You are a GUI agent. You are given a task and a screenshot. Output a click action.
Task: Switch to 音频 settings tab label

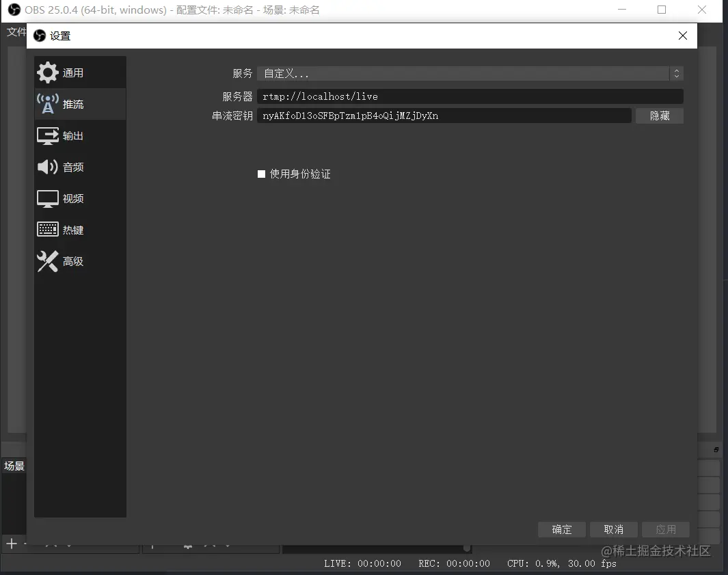pos(73,168)
